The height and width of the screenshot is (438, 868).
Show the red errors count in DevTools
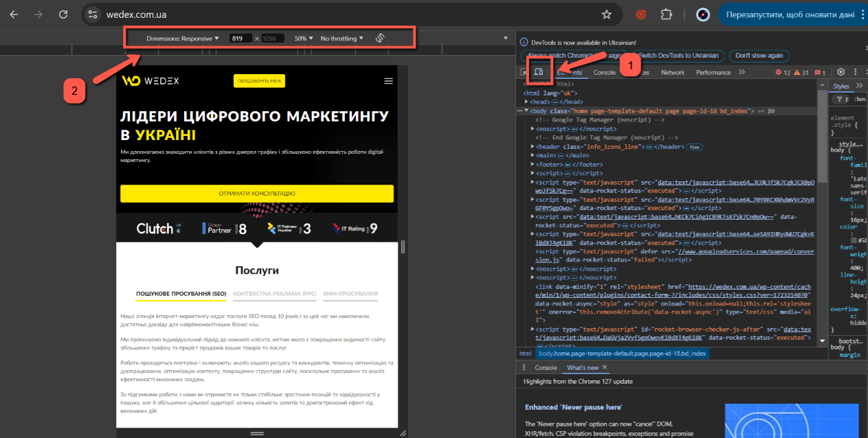coord(782,72)
